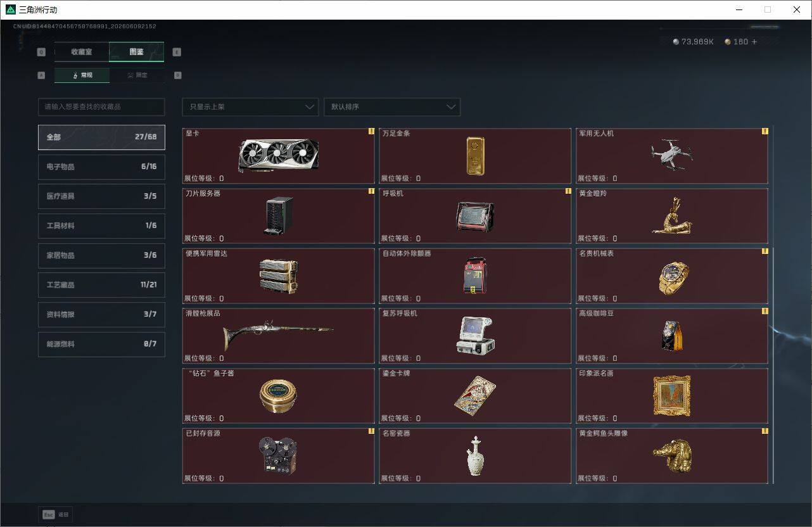Select the 家居物品 3/6 category
812x527 pixels.
[x=101, y=255]
